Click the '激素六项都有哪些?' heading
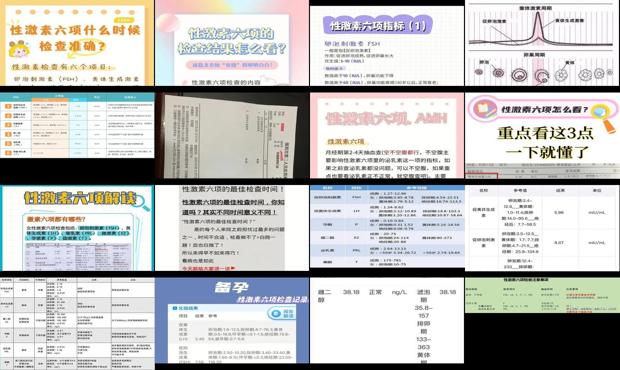620x370 pixels. click(x=56, y=219)
